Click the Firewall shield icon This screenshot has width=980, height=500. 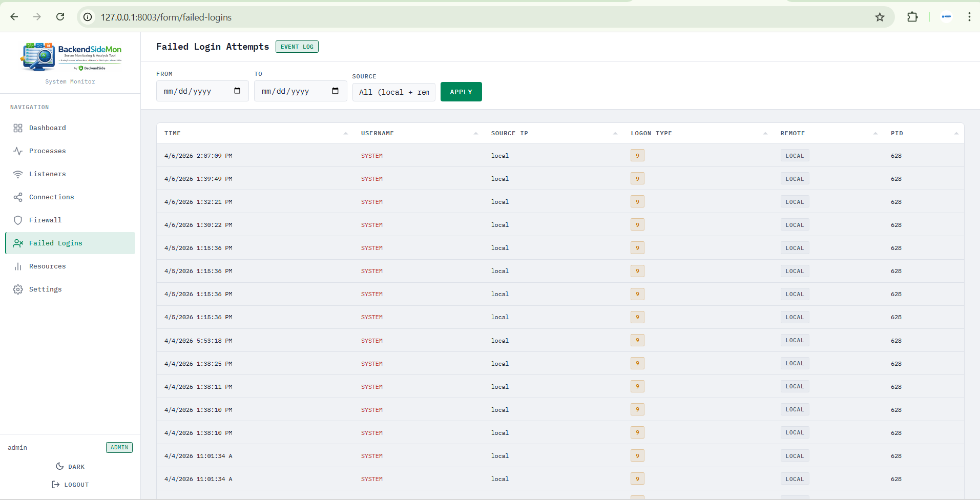18,220
